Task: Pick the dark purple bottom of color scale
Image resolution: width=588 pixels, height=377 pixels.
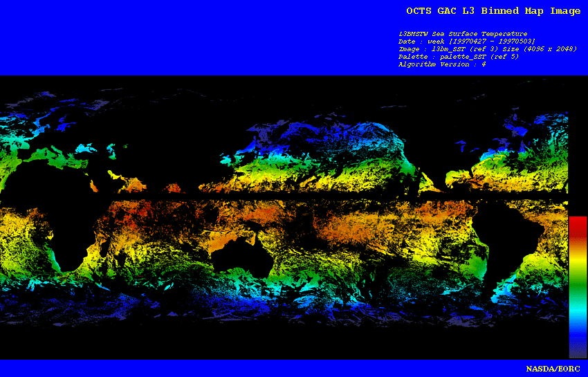Action: [x=578, y=349]
